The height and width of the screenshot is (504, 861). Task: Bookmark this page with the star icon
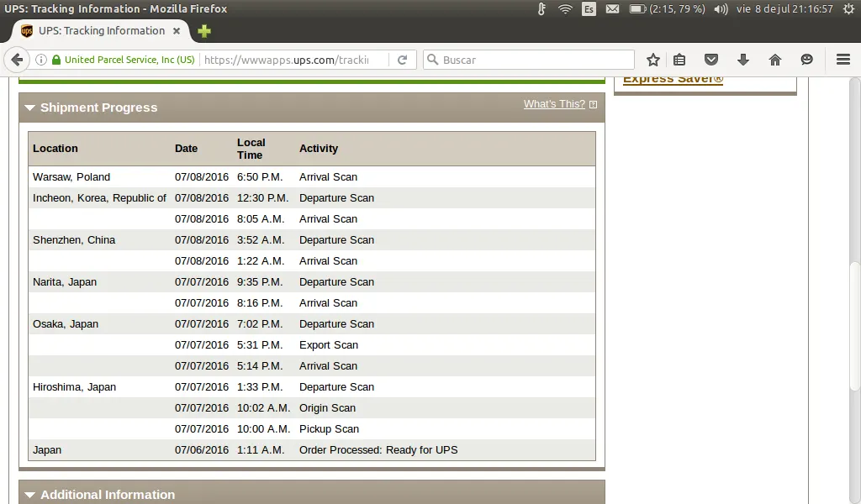[652, 60]
